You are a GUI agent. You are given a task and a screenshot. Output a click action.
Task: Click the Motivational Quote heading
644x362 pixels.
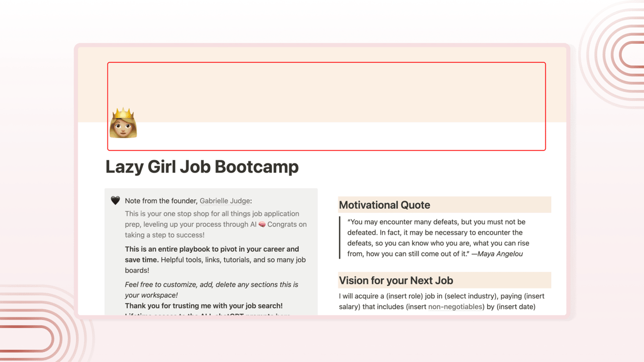click(384, 205)
